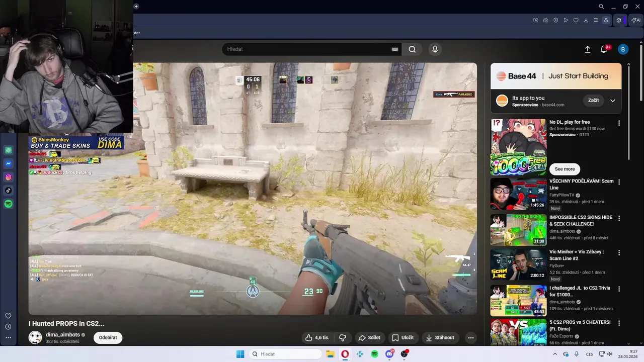Image resolution: width=644 pixels, height=362 pixels.
Task: Open Instagram in the Opera sidebar
Action: [9, 177]
